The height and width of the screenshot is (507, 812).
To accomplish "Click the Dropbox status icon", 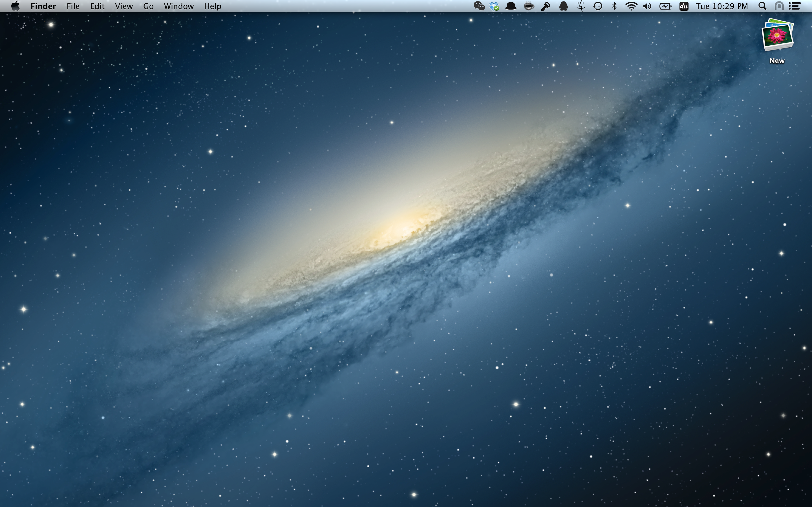I will click(494, 6).
